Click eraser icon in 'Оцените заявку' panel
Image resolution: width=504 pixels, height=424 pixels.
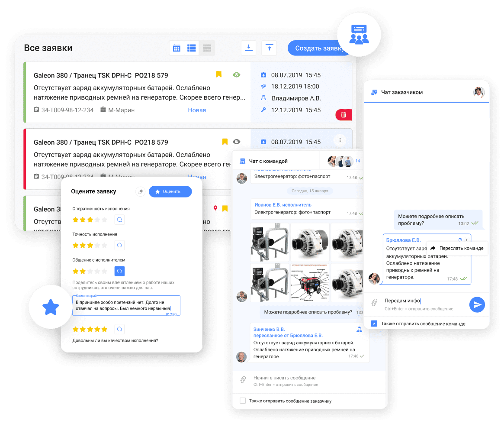[x=141, y=191]
